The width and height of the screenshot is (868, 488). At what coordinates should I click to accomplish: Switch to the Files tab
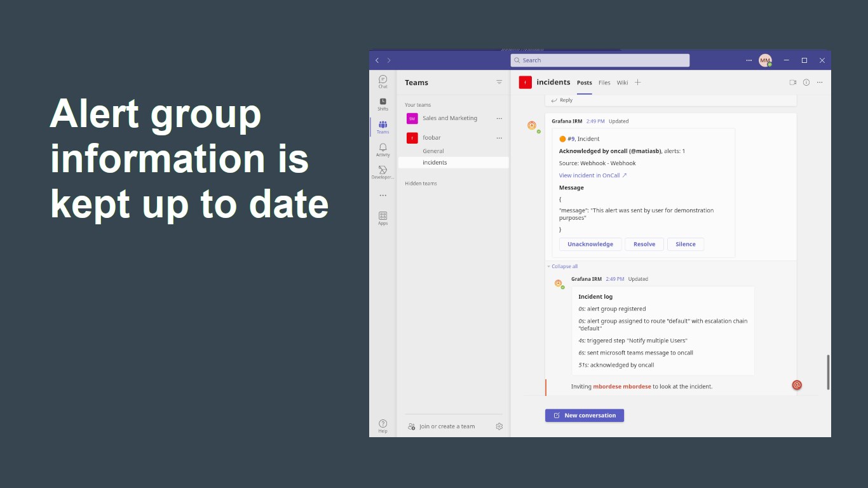[604, 83]
